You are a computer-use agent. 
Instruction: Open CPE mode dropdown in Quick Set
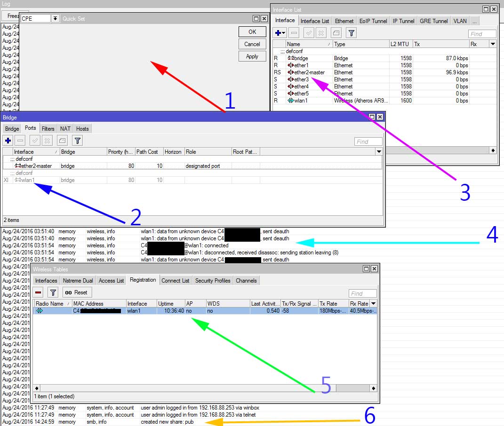tap(55, 18)
